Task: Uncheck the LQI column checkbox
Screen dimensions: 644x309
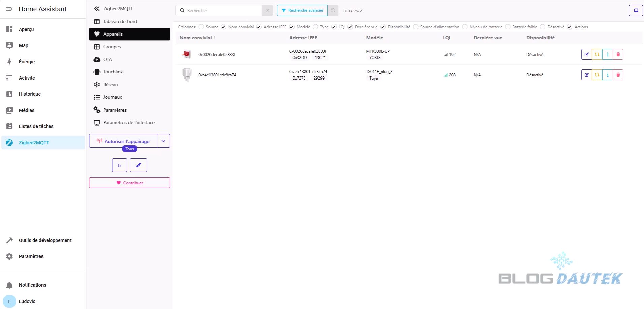Action: tap(334, 27)
